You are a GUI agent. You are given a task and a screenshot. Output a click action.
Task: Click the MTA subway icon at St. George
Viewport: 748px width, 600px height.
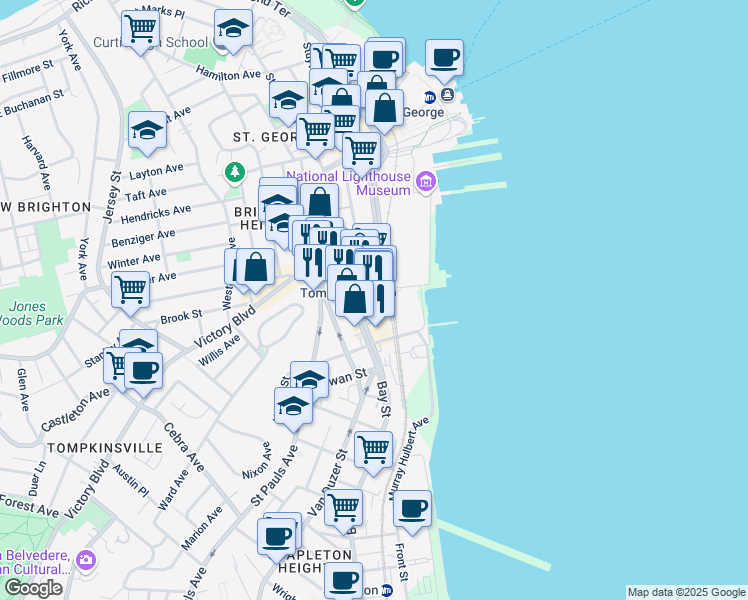[x=430, y=97]
